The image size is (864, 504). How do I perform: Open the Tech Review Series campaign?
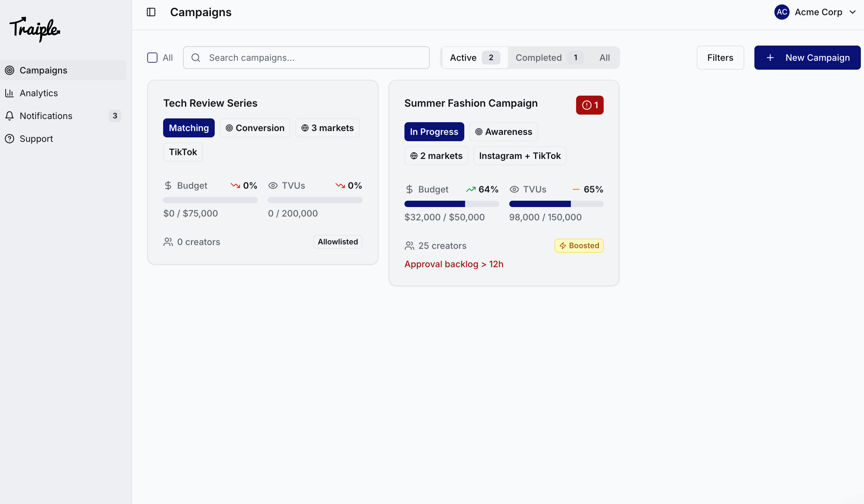(210, 103)
